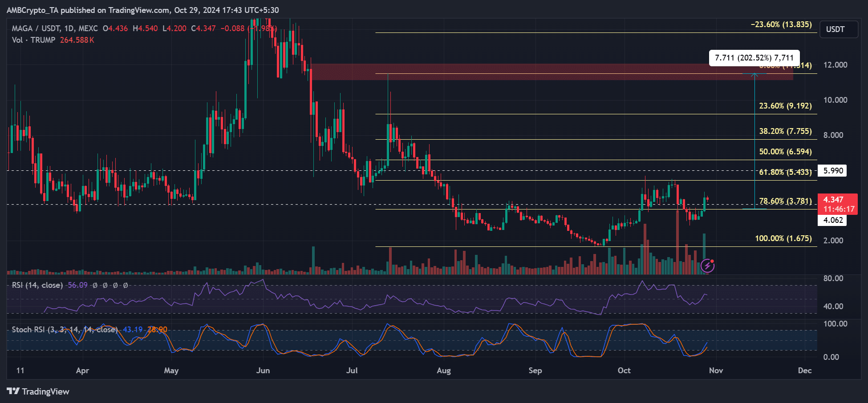Select the 23.60% (9.192) Fibonacci label
This screenshot has height=403, width=868.
785,106
